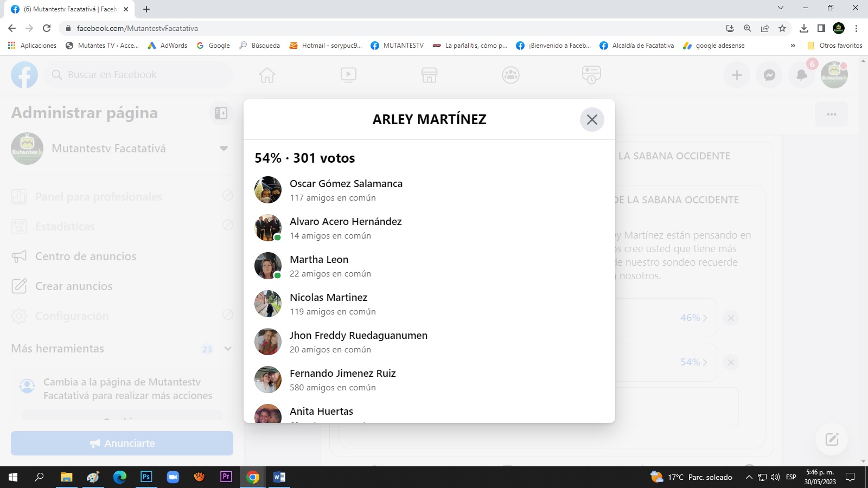The image size is (868, 488).
Task: Click Fernando Jimenez Ruiz's profile picture
Action: point(268,380)
